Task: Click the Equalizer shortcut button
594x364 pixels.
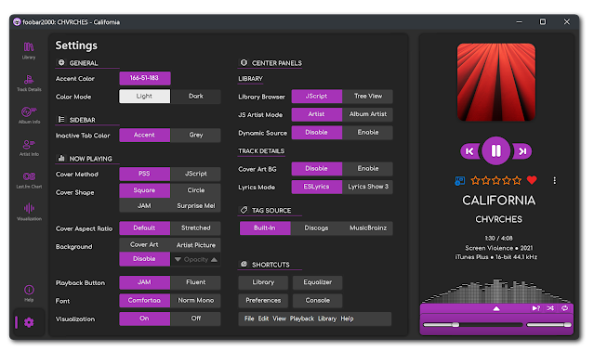Action: tap(318, 282)
